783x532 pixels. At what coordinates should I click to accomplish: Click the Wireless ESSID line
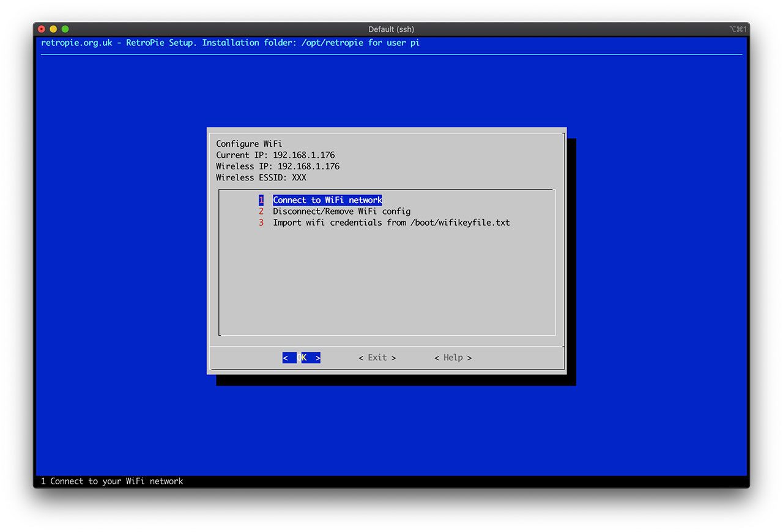tap(261, 177)
